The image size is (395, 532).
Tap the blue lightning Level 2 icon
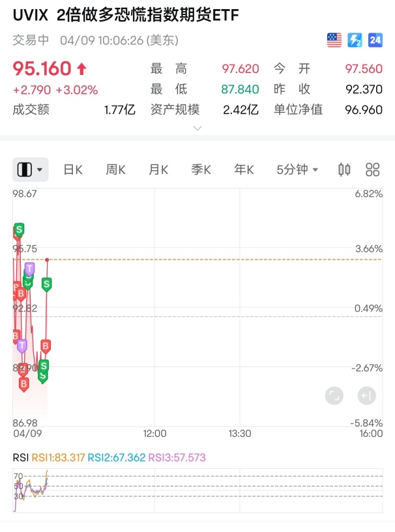coord(355,40)
